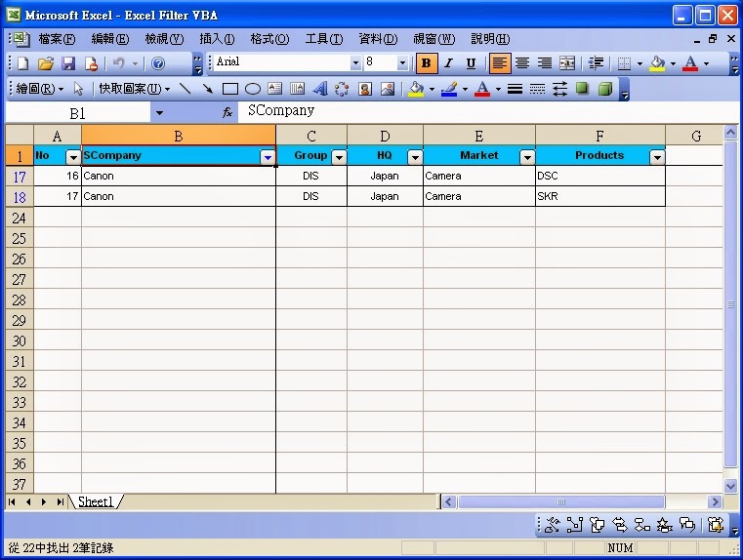Click the Select Objects pointer tool
Screen dimensions: 743x560
(79, 89)
